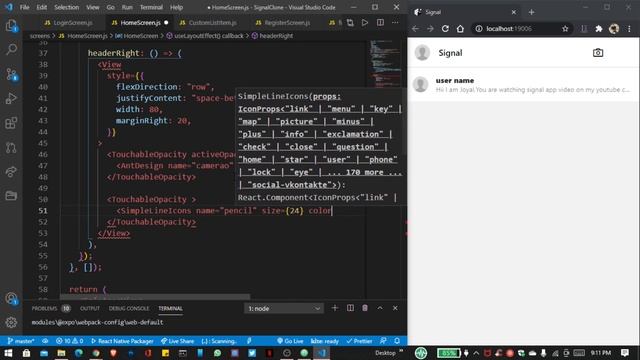The width and height of the screenshot is (640, 360).
Task: Open Run and Debug view
Action: tap(11, 98)
